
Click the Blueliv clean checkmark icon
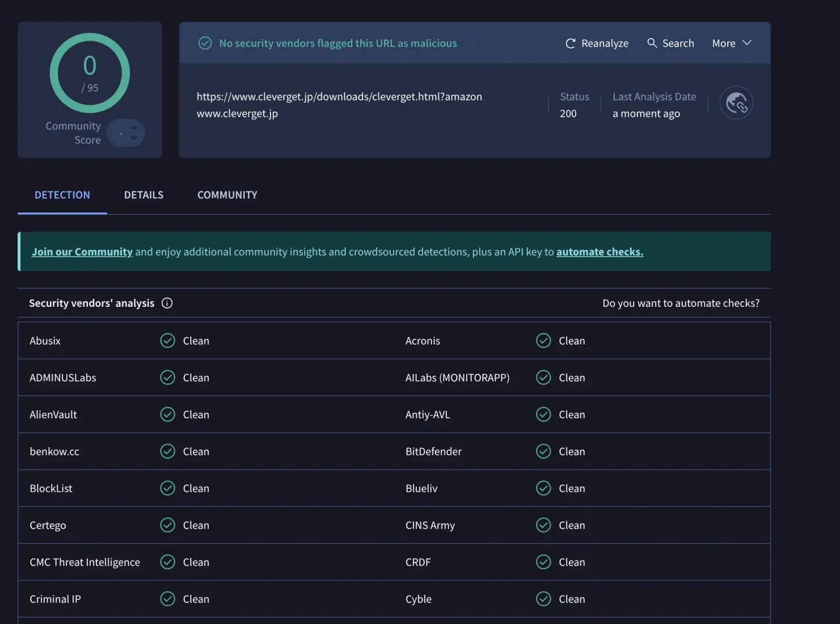tap(543, 489)
